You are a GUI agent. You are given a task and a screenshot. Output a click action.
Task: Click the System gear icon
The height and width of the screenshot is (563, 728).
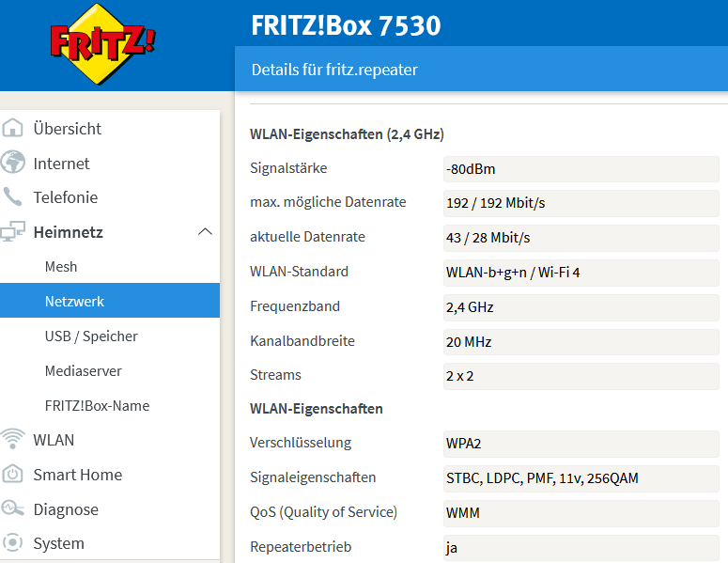12,542
